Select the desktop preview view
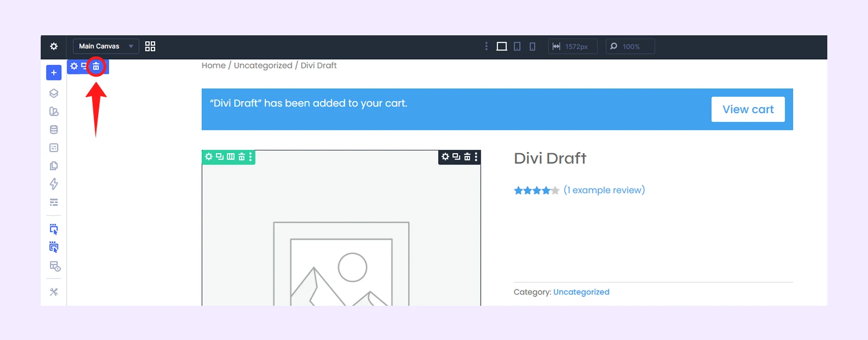Image resolution: width=868 pixels, height=340 pixels. 502,47
